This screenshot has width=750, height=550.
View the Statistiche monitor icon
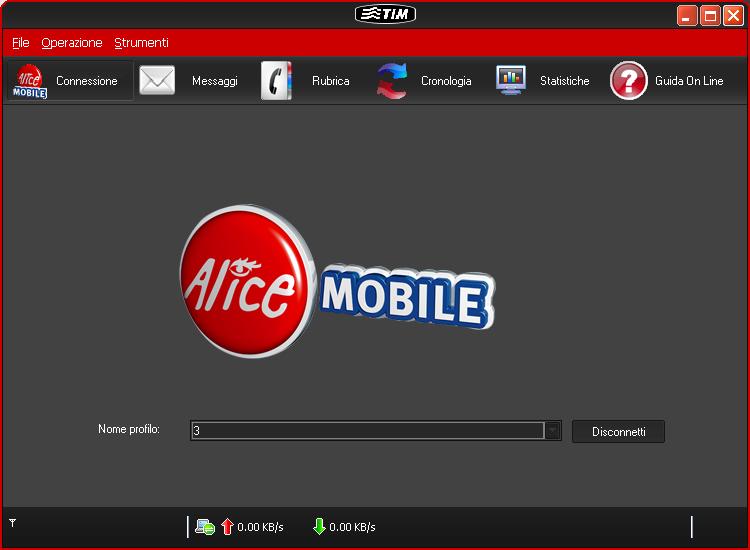pyautogui.click(x=511, y=81)
